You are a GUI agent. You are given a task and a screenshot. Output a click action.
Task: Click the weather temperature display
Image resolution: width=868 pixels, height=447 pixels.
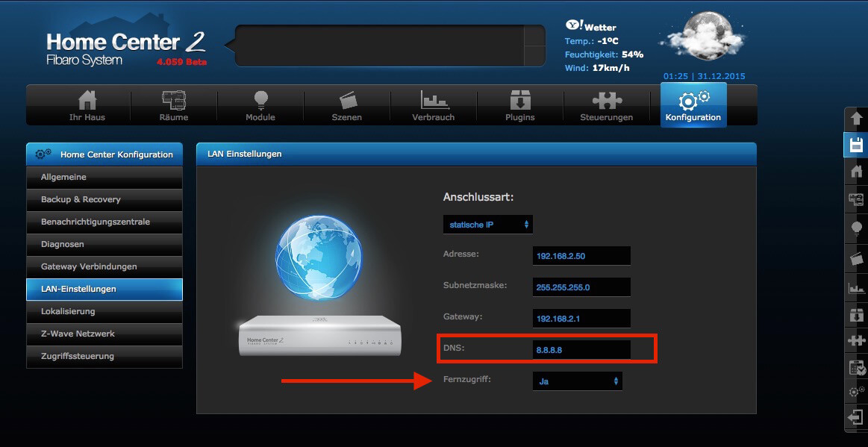pos(592,40)
